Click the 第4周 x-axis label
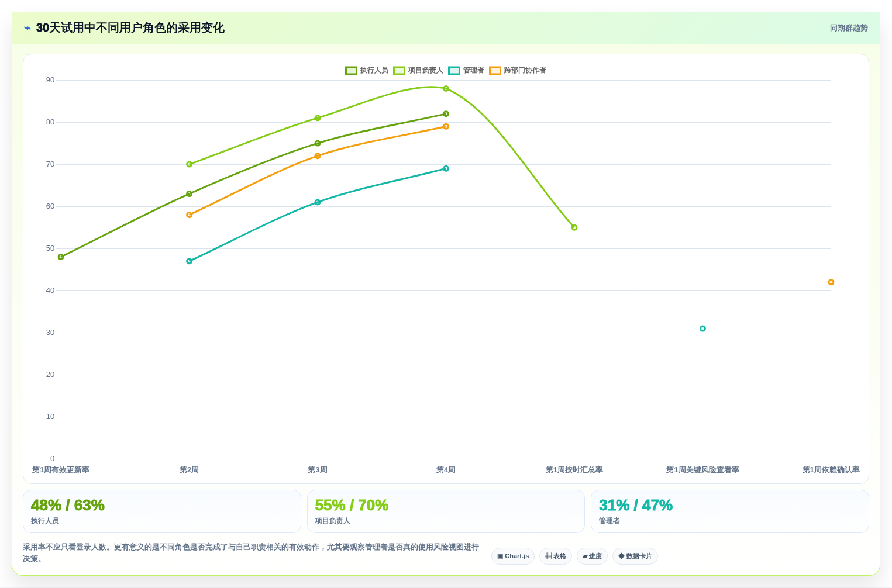 tap(446, 470)
